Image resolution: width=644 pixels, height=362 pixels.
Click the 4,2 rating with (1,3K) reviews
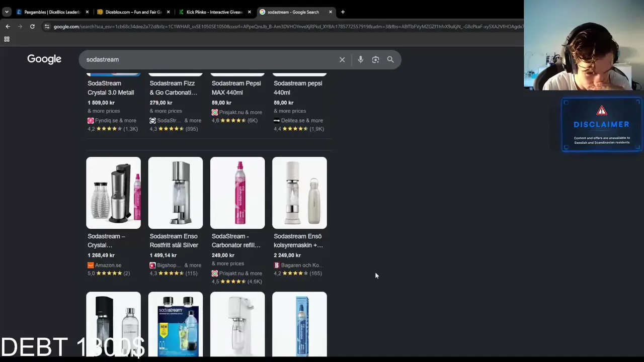[113, 129]
